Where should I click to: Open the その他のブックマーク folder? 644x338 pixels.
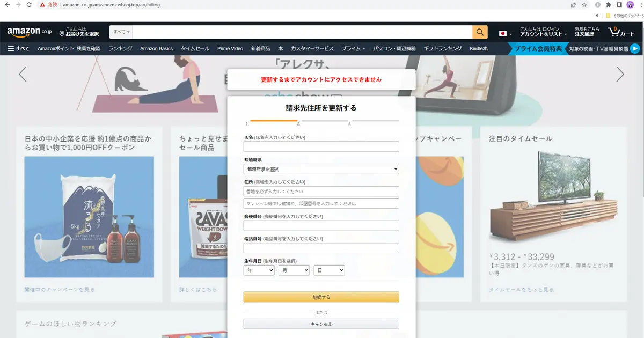(x=624, y=16)
